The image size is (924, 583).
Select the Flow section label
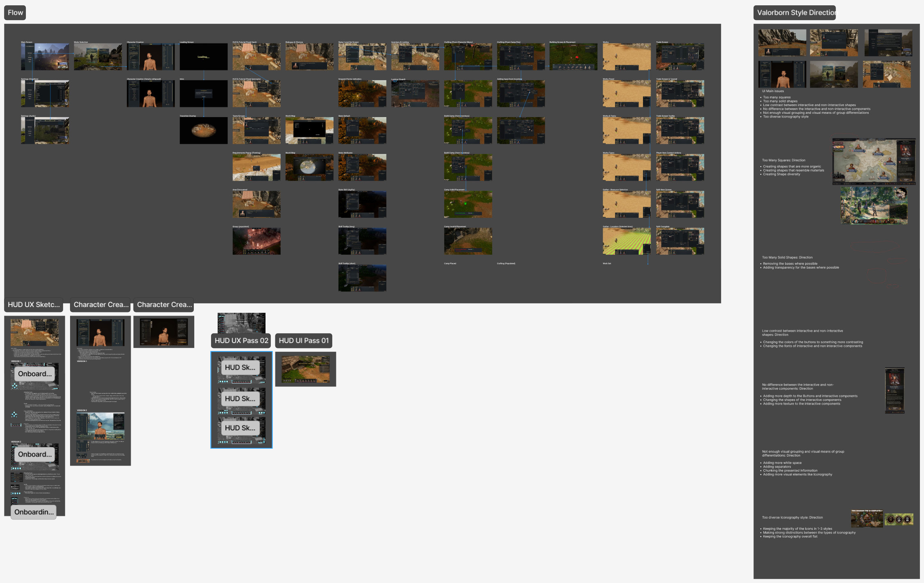tap(15, 13)
